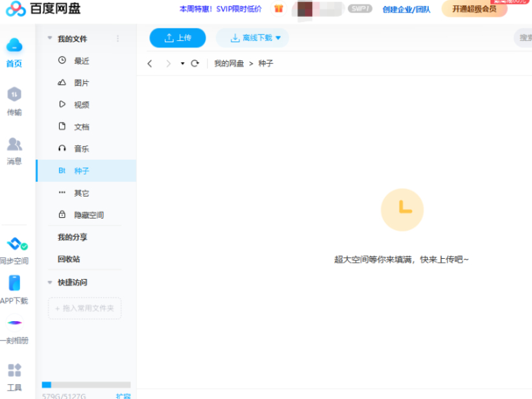The height and width of the screenshot is (399, 532).
Task: Select 种子 torrent category
Action: pos(86,171)
